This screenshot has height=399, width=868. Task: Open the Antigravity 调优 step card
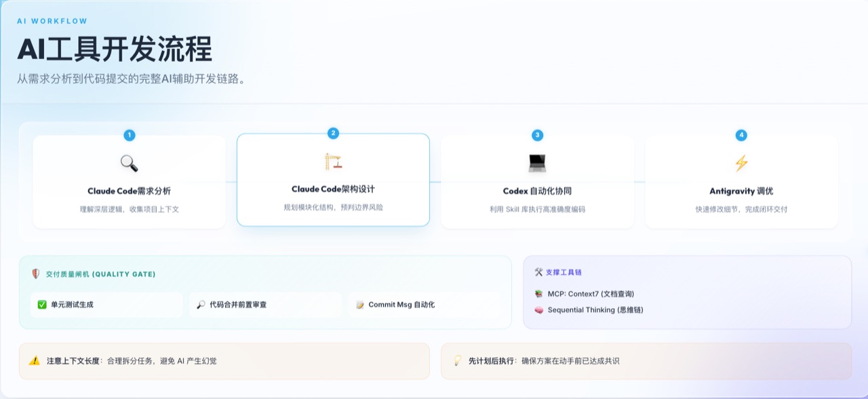point(741,182)
